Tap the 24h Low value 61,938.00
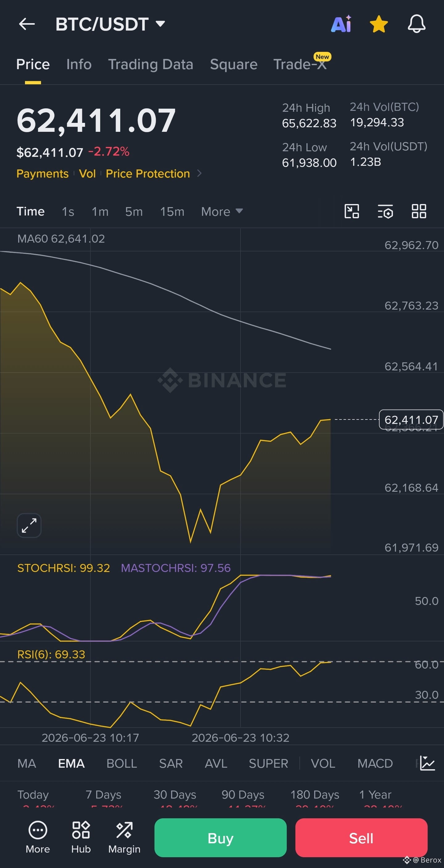Screen dimensions: 444x868 309,162
